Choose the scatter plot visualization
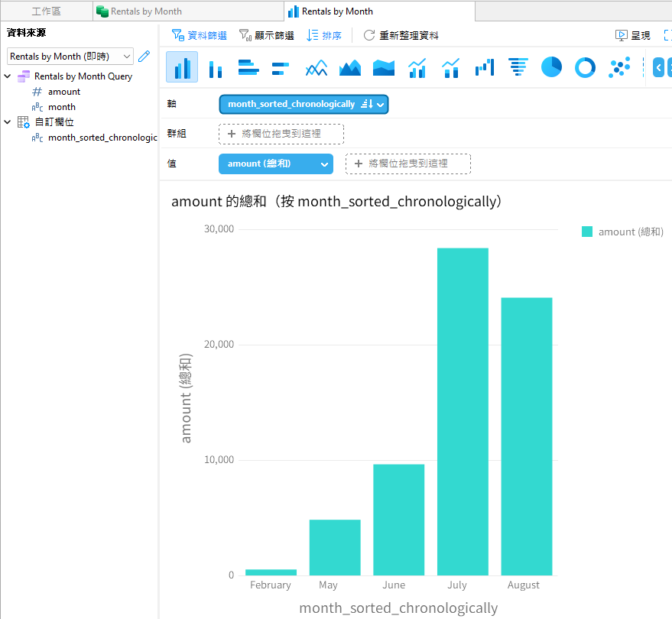Viewport: 672px width, 619px height. pyautogui.click(x=618, y=67)
